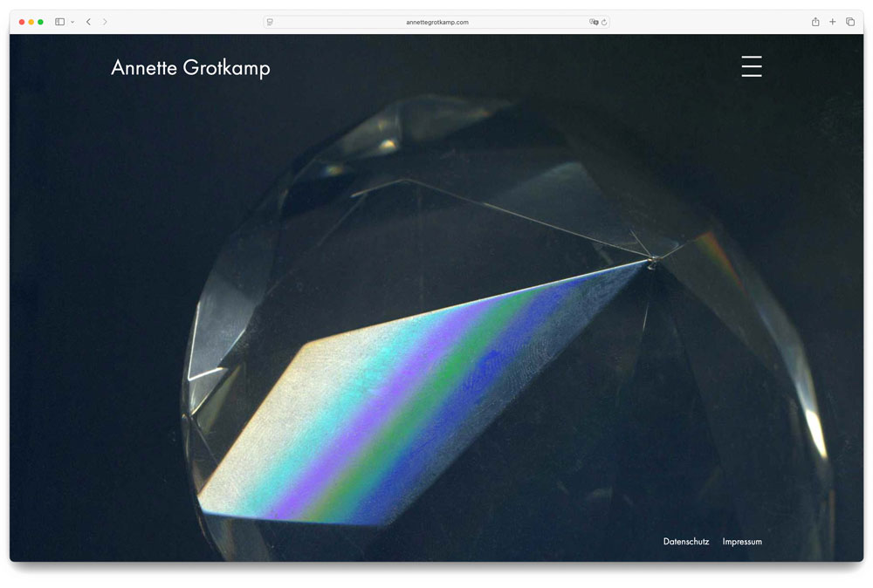
Task: Open the Impressum link
Action: click(x=742, y=542)
